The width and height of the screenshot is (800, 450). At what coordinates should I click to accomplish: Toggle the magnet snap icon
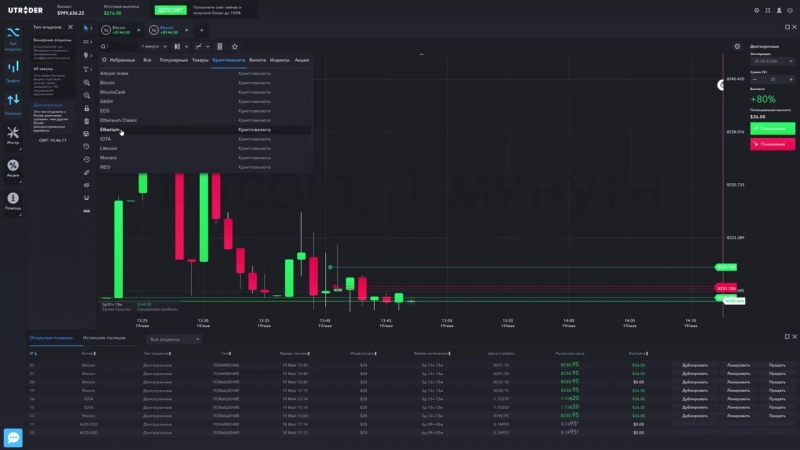point(86,198)
